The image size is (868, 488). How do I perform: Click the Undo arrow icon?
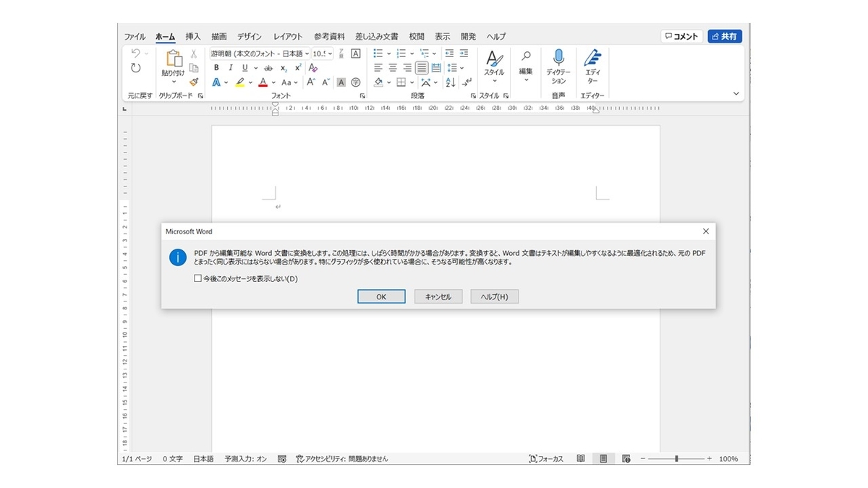tap(135, 53)
